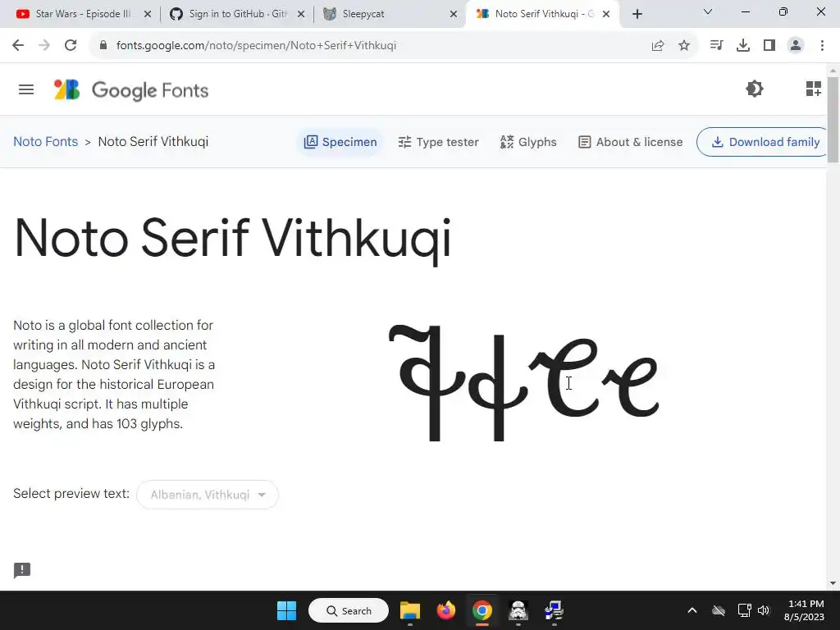Click the browser Back arrow
The image size is (840, 630).
(18, 45)
